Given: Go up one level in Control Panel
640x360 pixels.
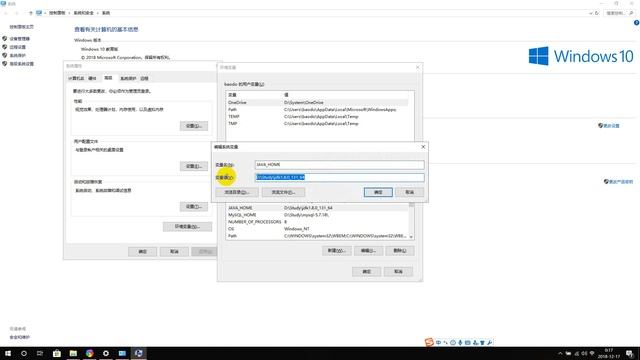Looking at the screenshot, I should [30, 13].
